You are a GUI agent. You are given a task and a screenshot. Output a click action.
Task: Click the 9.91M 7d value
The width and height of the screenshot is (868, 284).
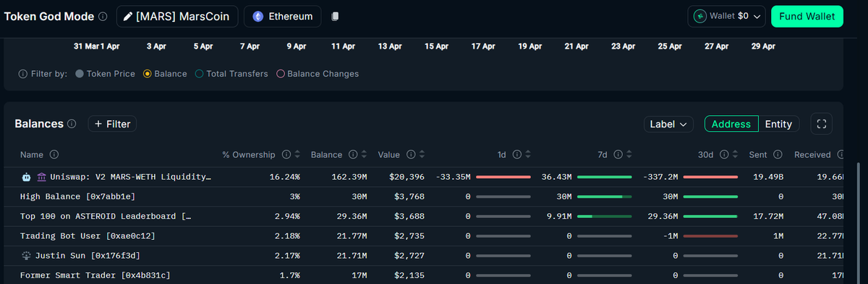[x=560, y=216]
